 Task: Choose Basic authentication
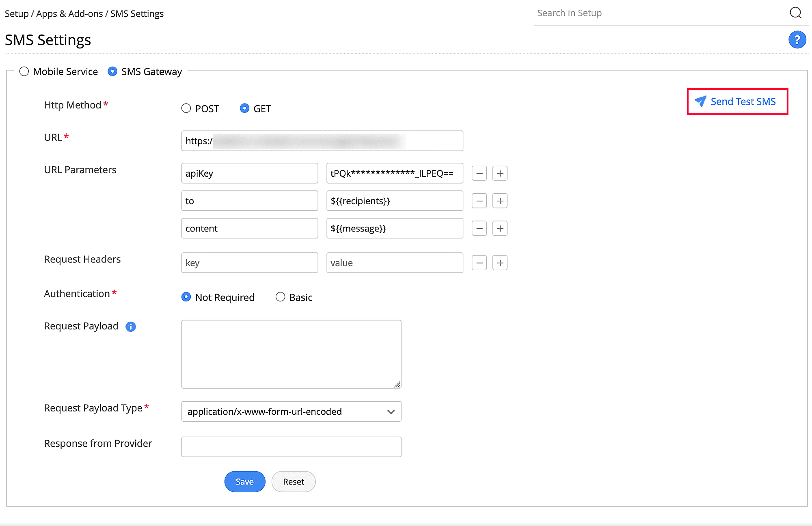(280, 297)
